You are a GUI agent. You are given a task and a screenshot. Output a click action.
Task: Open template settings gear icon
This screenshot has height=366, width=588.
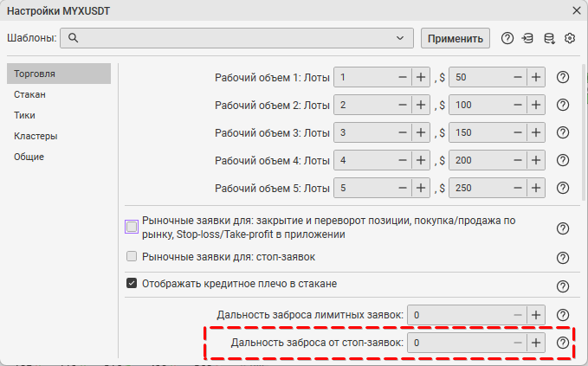tap(570, 38)
